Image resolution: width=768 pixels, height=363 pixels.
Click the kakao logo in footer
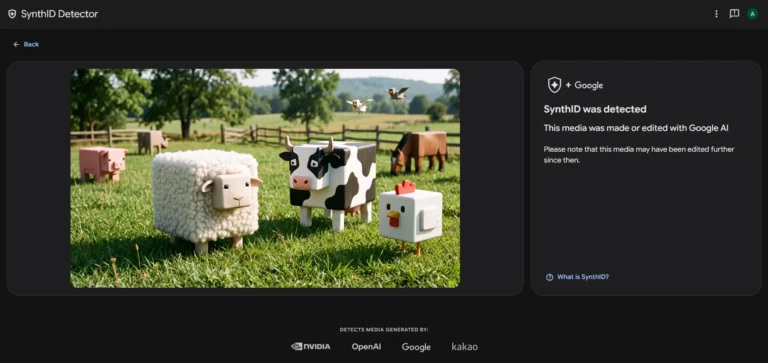click(464, 346)
